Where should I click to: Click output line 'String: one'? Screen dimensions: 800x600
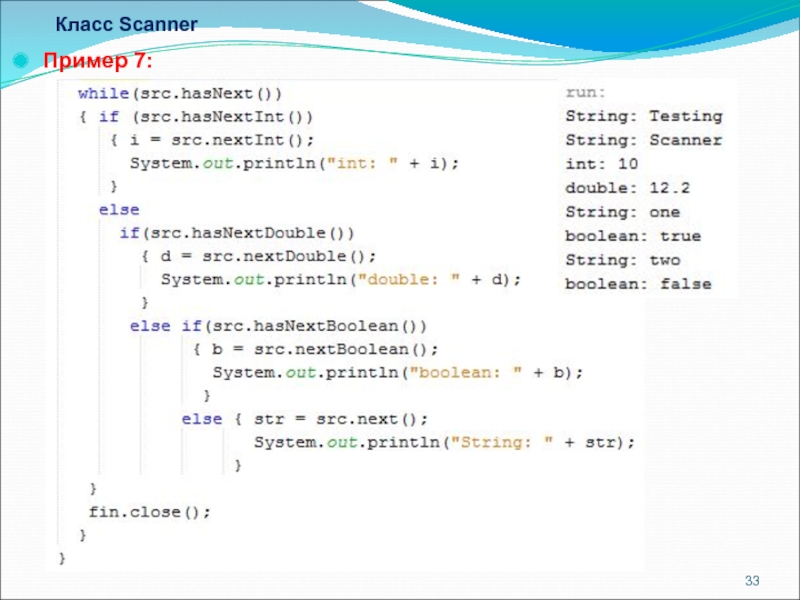coord(622,212)
